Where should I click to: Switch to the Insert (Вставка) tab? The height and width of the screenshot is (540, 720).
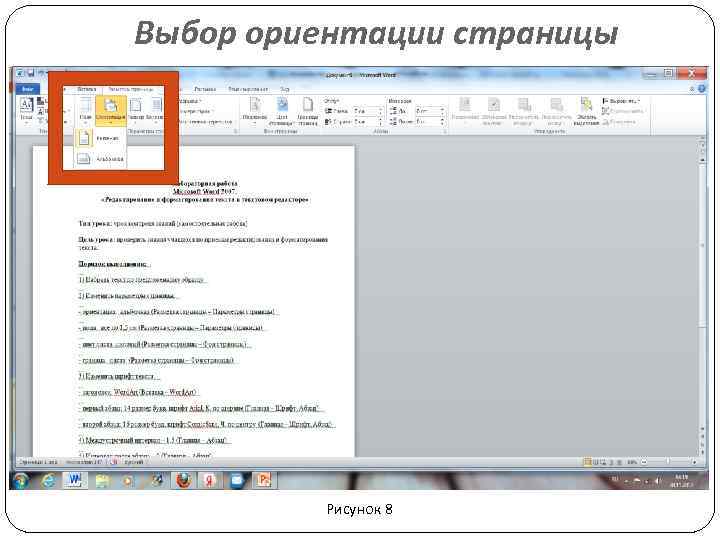tap(86, 89)
